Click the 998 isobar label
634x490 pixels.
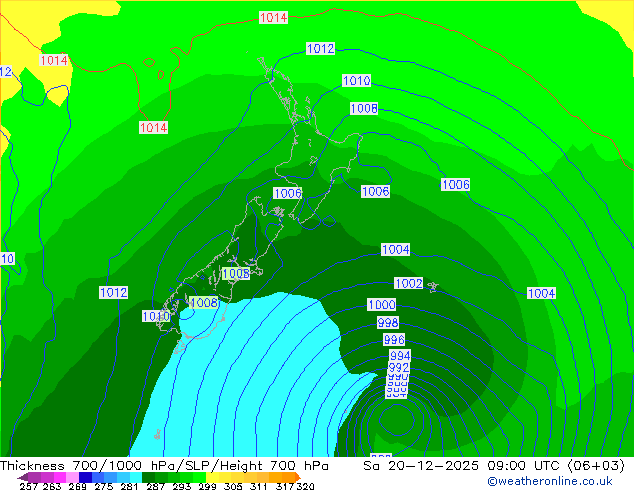click(x=388, y=322)
